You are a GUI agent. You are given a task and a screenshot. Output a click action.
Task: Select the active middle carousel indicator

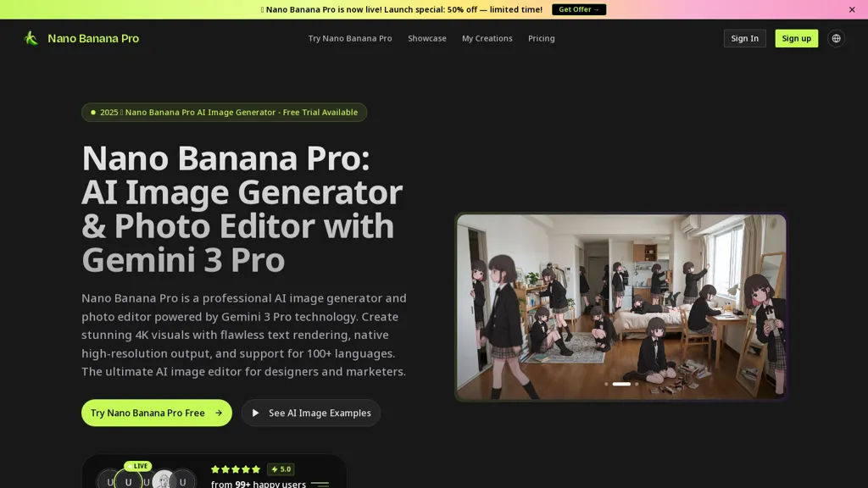pyautogui.click(x=621, y=384)
